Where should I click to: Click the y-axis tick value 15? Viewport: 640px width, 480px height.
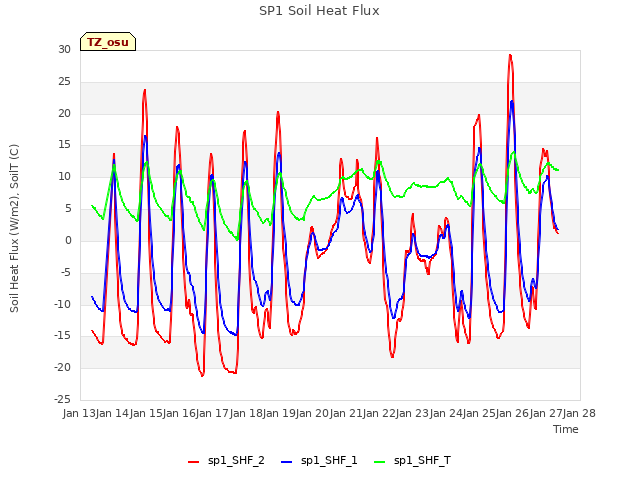point(64,145)
